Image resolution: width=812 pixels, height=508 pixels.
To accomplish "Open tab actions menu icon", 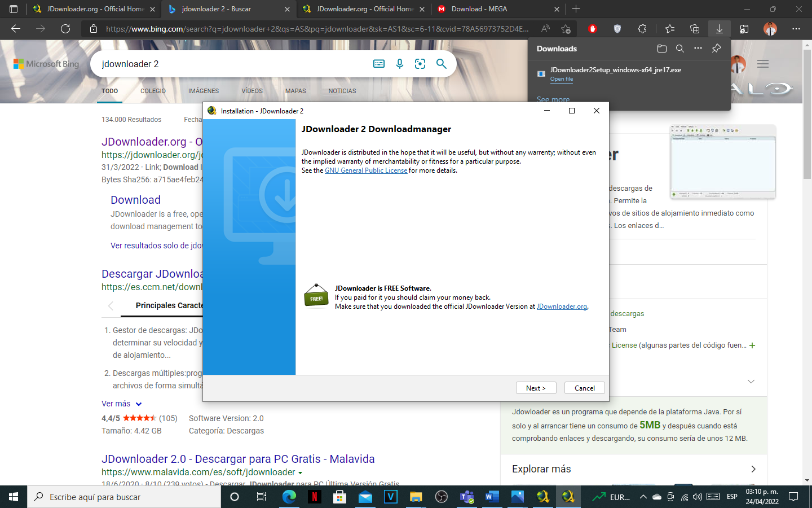I will coord(14,9).
